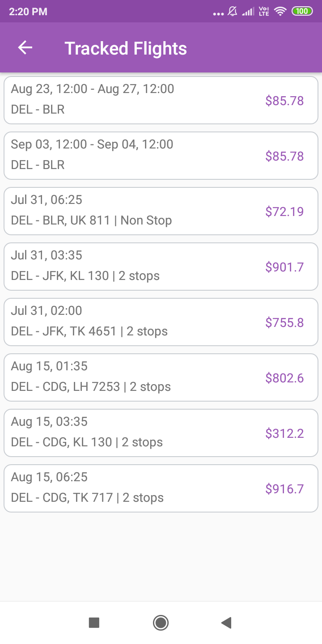Tap the $312.2 price
Viewport: 322px width, 644px height.
284,433
